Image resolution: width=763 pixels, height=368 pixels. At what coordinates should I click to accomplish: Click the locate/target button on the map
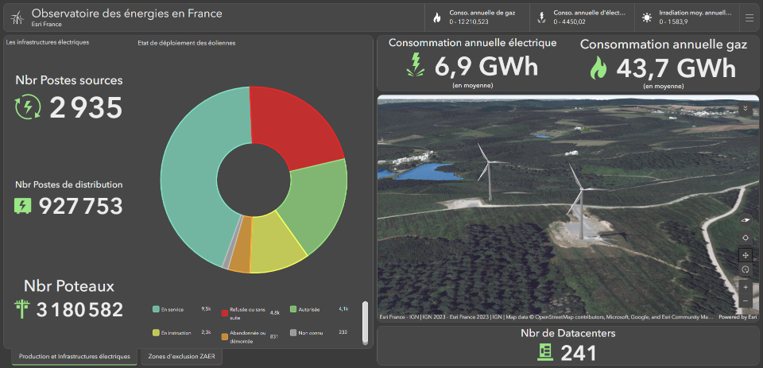pos(745,238)
